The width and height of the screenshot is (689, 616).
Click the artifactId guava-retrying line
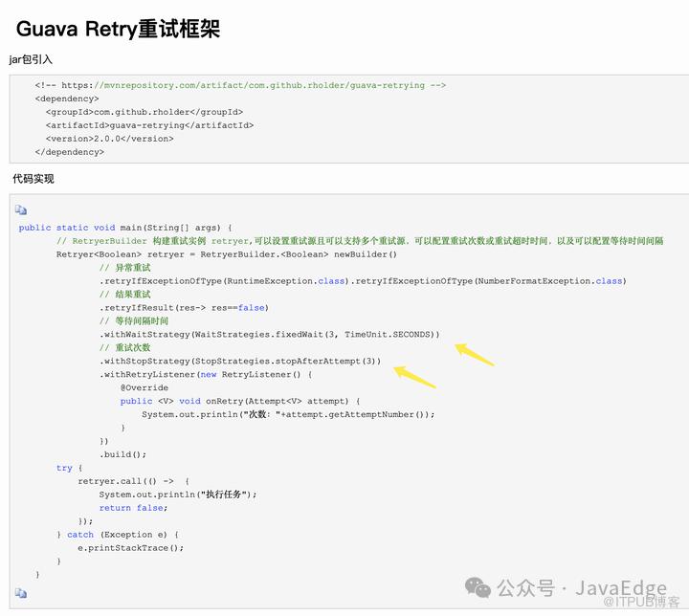coord(149,125)
